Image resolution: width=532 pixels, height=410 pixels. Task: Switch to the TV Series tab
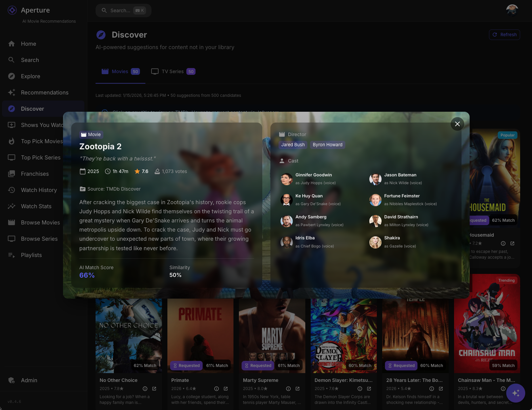pyautogui.click(x=173, y=71)
